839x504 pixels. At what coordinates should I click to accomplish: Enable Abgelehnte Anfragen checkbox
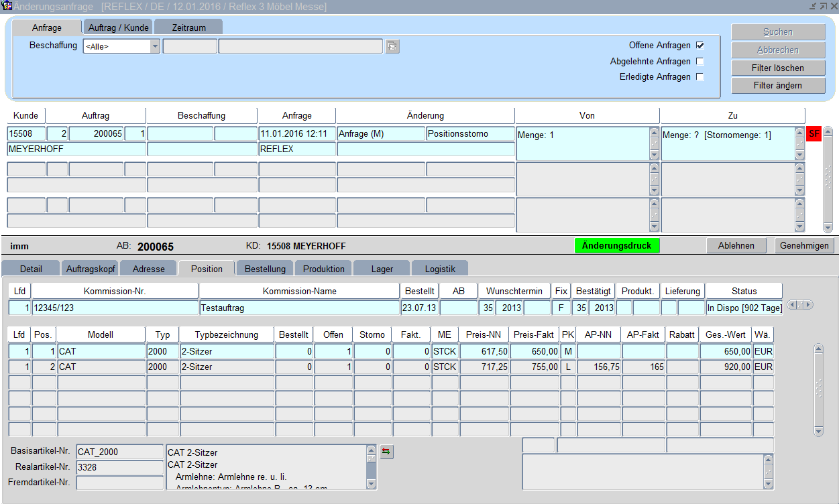tap(700, 62)
